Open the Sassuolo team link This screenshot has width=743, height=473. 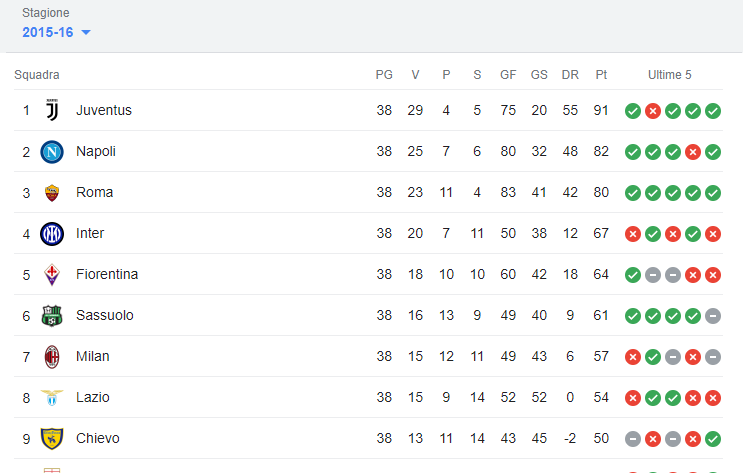(105, 315)
